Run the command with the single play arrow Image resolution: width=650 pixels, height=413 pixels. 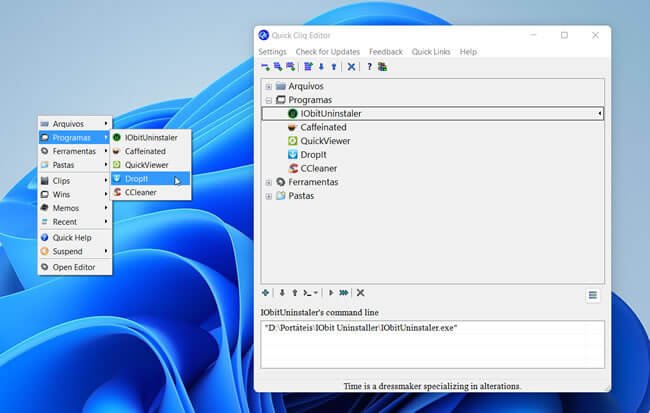(x=331, y=293)
